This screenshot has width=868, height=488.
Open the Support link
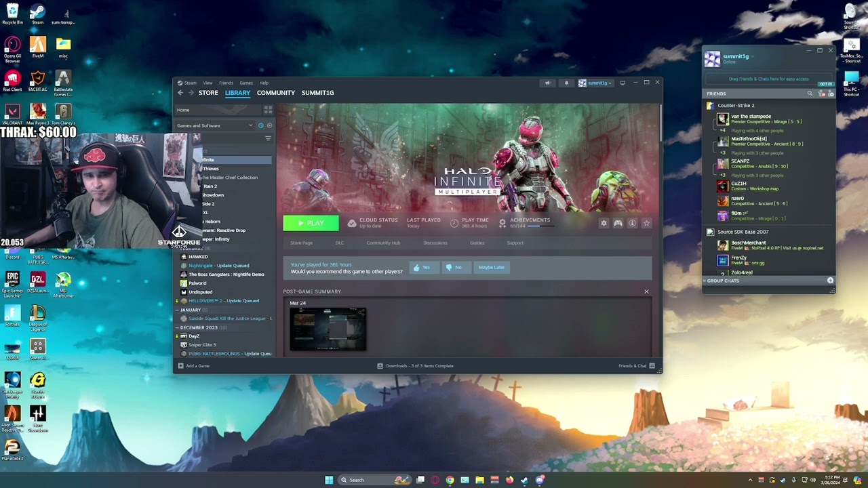(515, 243)
